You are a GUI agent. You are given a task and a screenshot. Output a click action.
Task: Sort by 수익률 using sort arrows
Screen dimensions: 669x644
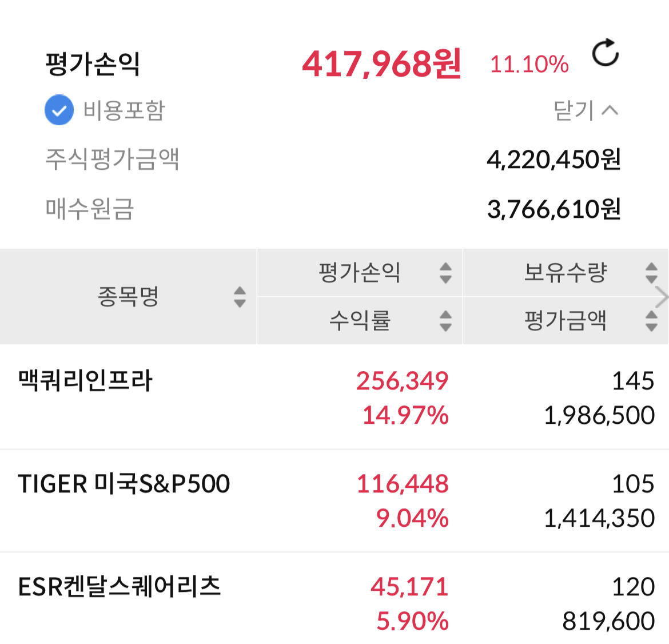pos(445,321)
